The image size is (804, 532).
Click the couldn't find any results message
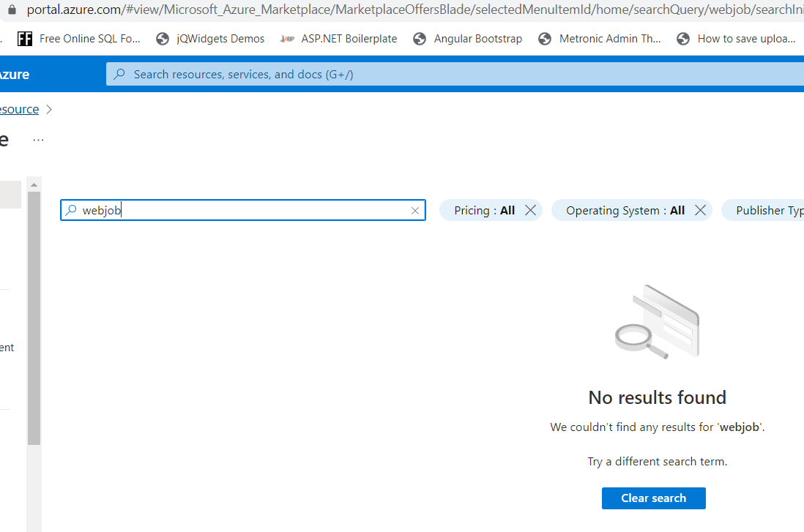658,427
